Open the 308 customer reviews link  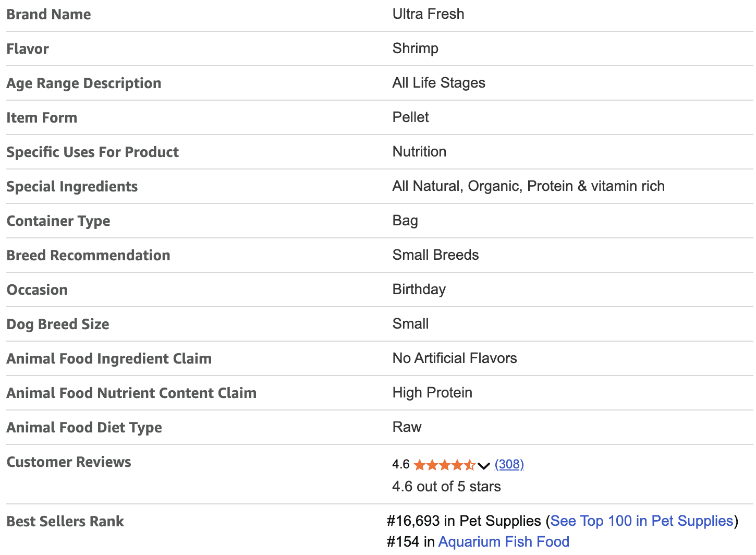click(x=509, y=464)
